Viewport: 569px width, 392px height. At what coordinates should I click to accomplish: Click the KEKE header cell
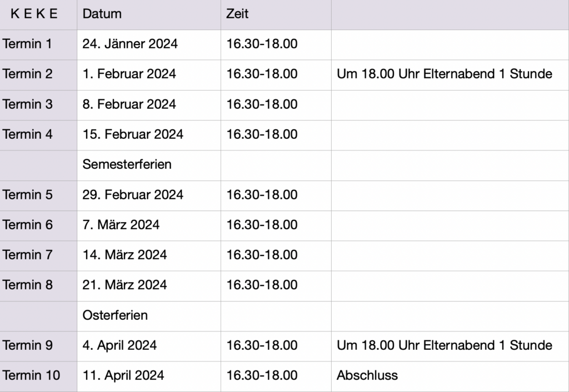coord(34,14)
